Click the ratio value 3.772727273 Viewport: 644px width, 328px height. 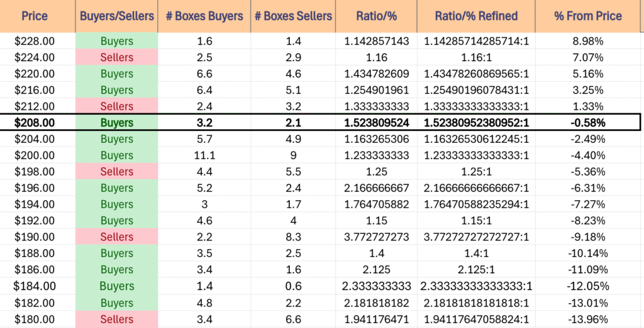(x=377, y=237)
